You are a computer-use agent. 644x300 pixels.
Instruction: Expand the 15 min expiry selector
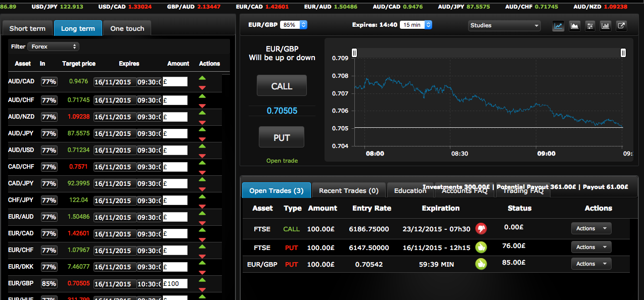[x=416, y=24]
